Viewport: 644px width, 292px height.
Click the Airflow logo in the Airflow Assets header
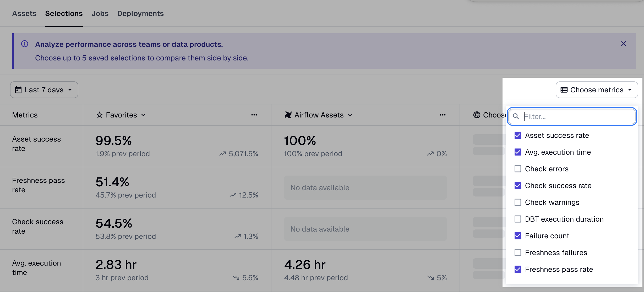pos(288,115)
